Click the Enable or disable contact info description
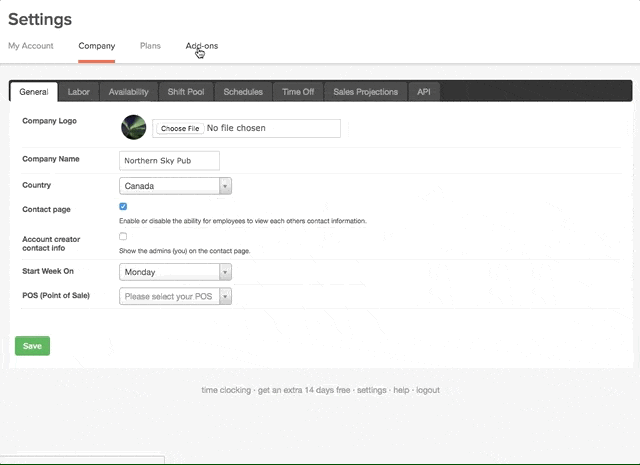This screenshot has width=640, height=465. coord(243,221)
